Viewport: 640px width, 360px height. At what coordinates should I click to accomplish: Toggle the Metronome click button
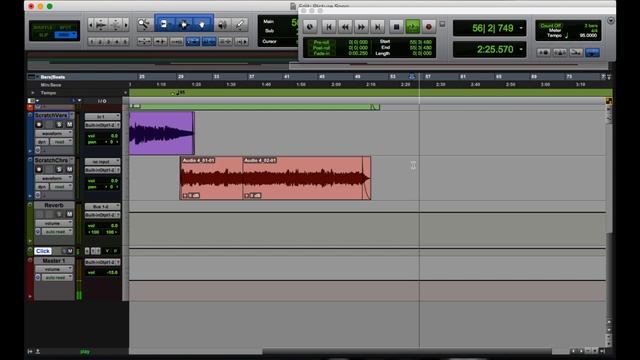pyautogui.click(x=560, y=52)
